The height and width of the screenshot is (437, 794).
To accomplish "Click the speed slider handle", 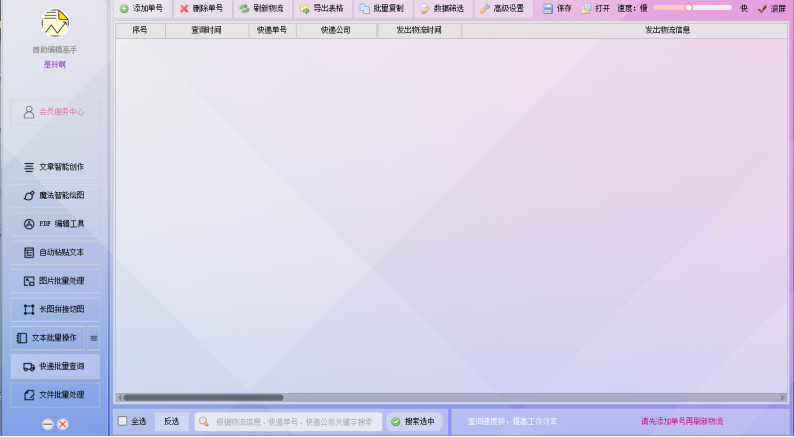I will (689, 8).
